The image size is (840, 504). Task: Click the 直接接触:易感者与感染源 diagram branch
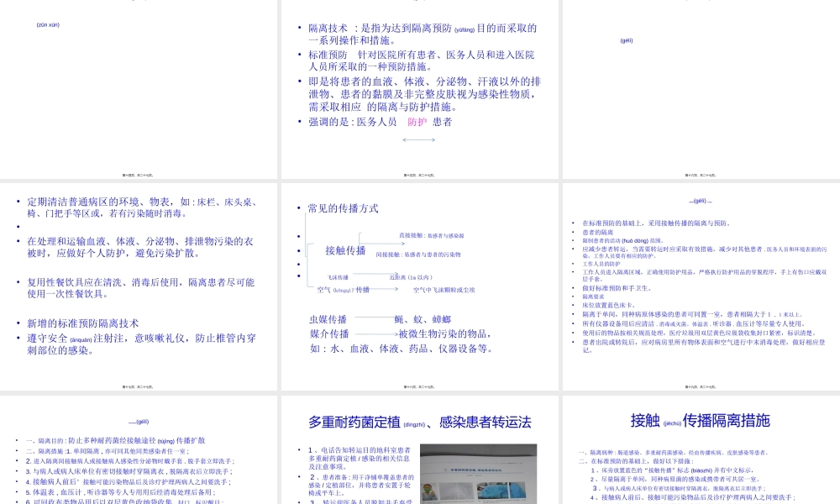433,236
